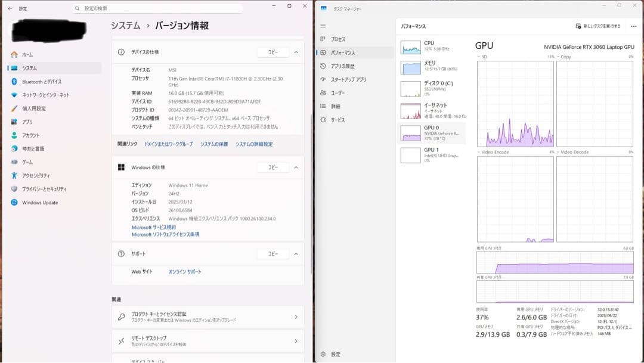This screenshot has width=644, height=363.
Task: Expand Task Manager navigation via hamburger icon
Action: click(x=323, y=26)
